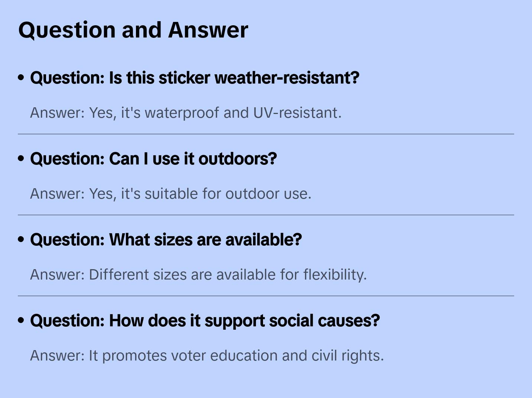Image resolution: width=532 pixels, height=398 pixels.
Task: Click the "Question and Answer" heading
Action: click(133, 30)
